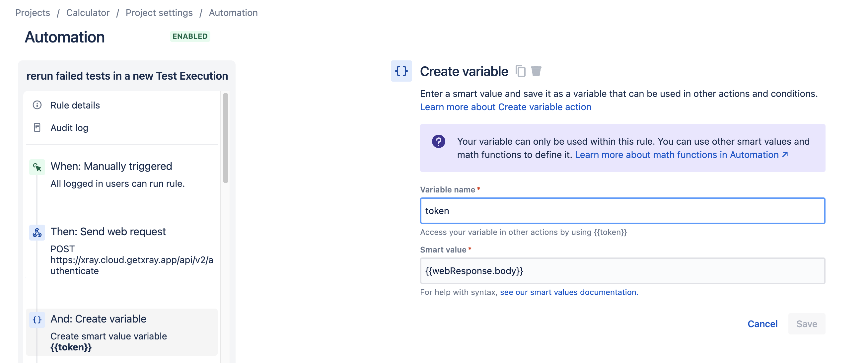Click the Automation page heading

[65, 37]
